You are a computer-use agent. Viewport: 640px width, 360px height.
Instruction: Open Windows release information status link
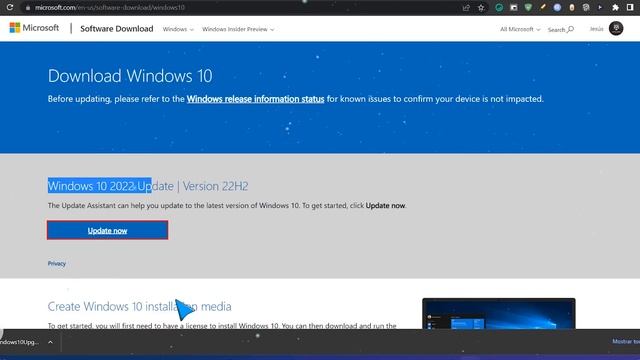pyautogui.click(x=256, y=99)
